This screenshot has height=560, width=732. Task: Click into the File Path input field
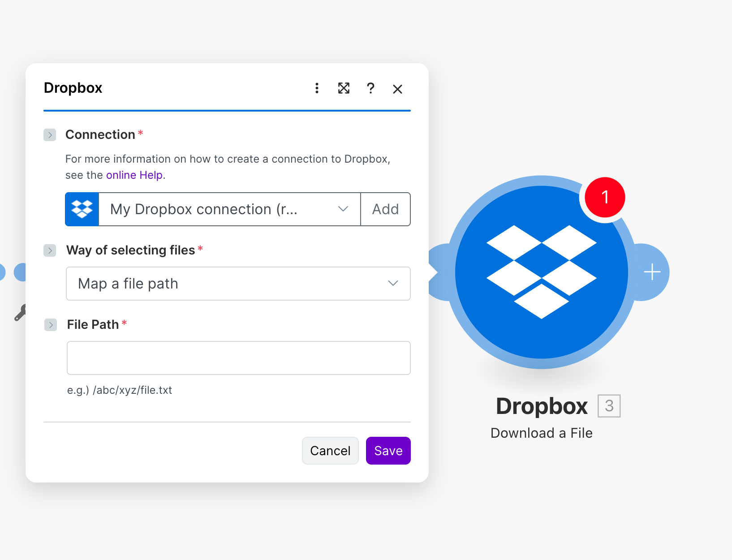pos(239,358)
